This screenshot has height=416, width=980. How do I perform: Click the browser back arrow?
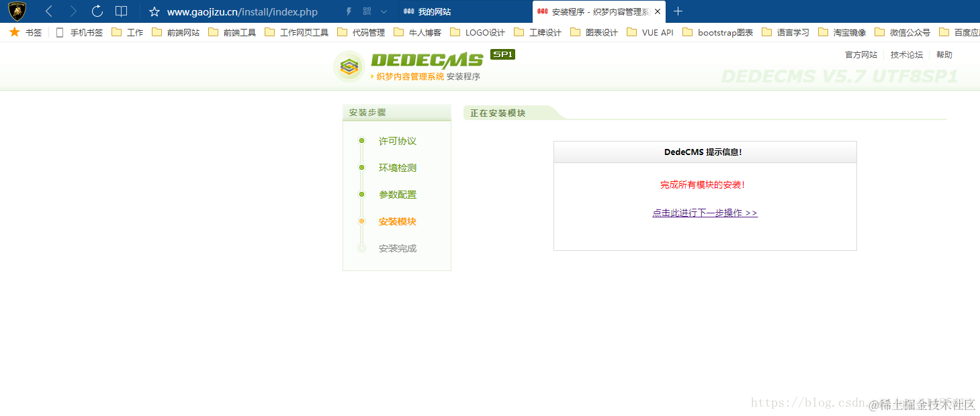pyautogui.click(x=49, y=11)
